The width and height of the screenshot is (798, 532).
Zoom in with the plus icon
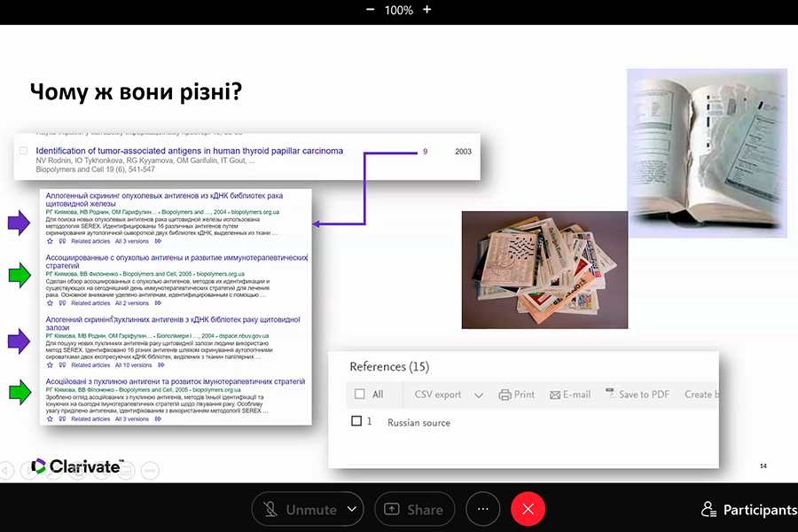[426, 10]
